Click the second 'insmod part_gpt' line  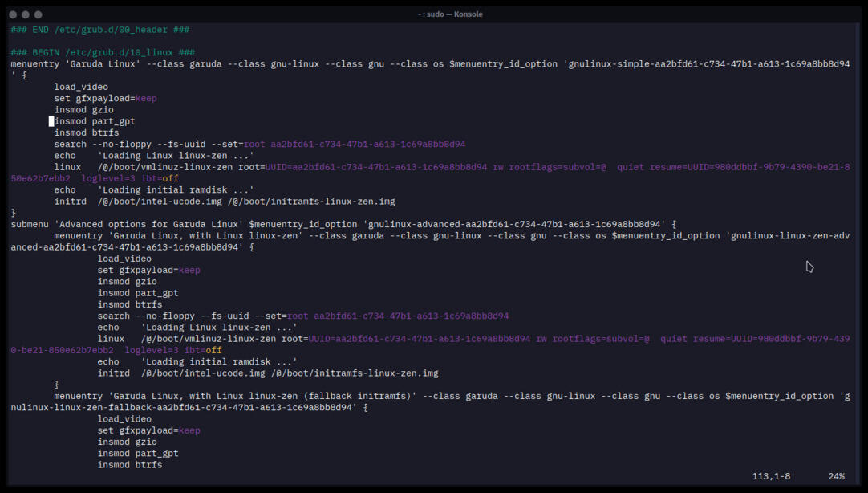click(x=138, y=293)
